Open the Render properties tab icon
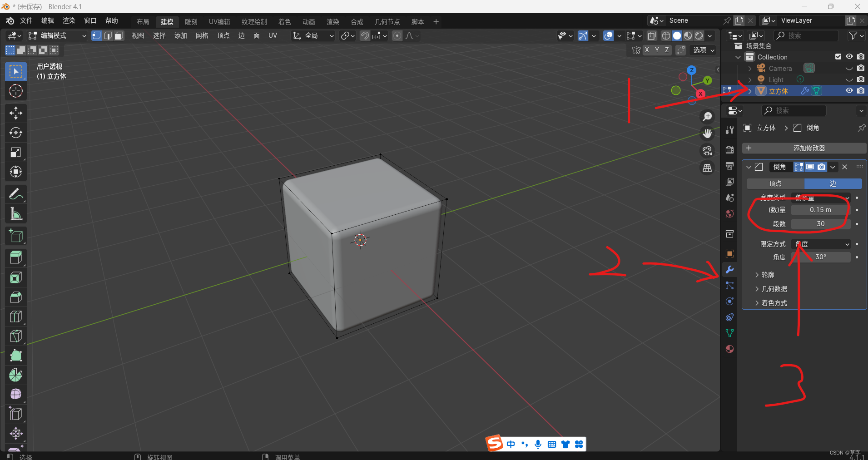The image size is (868, 460). tap(729, 150)
